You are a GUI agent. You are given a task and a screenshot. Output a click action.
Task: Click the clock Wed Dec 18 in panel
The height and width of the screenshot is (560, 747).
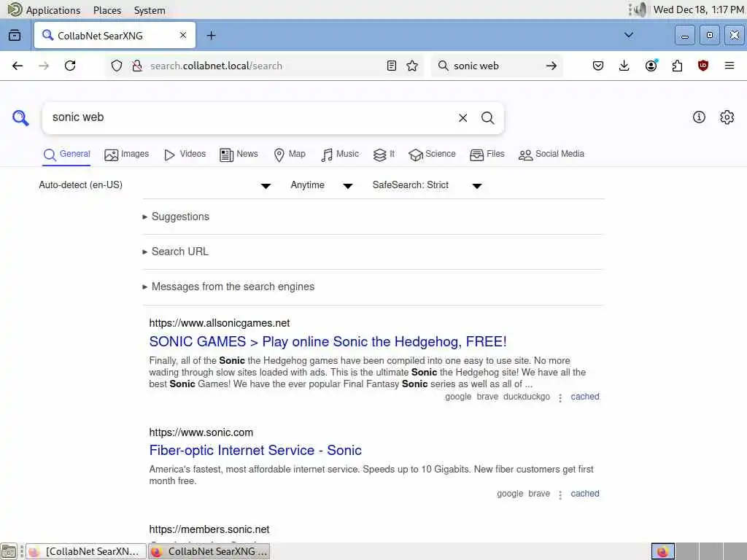point(698,9)
